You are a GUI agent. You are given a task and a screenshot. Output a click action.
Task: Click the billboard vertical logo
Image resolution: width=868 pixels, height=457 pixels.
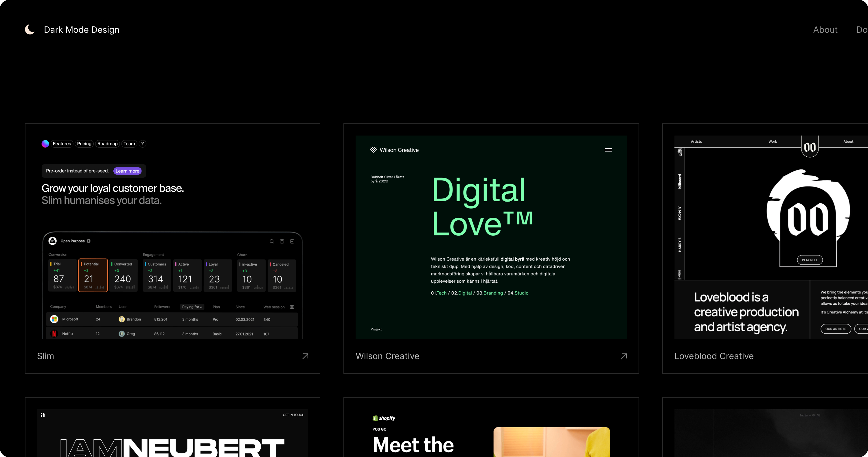(680, 182)
